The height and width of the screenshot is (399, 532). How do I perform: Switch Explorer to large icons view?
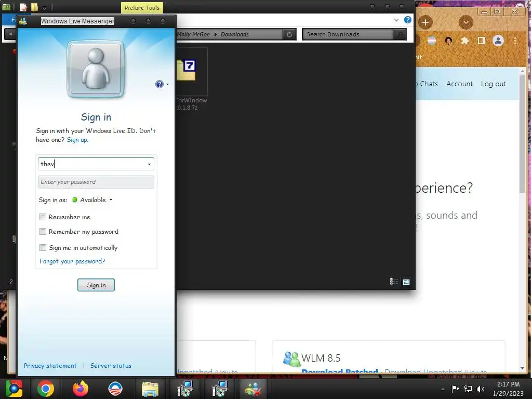click(406, 282)
